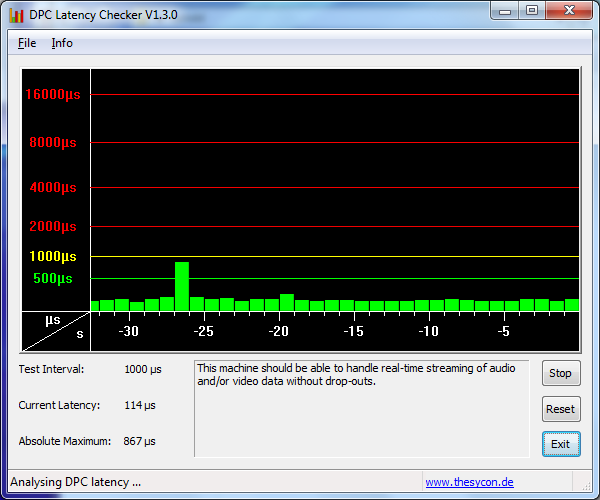Click the 2000µs scale label
The height and width of the screenshot is (500, 600).
point(53,226)
